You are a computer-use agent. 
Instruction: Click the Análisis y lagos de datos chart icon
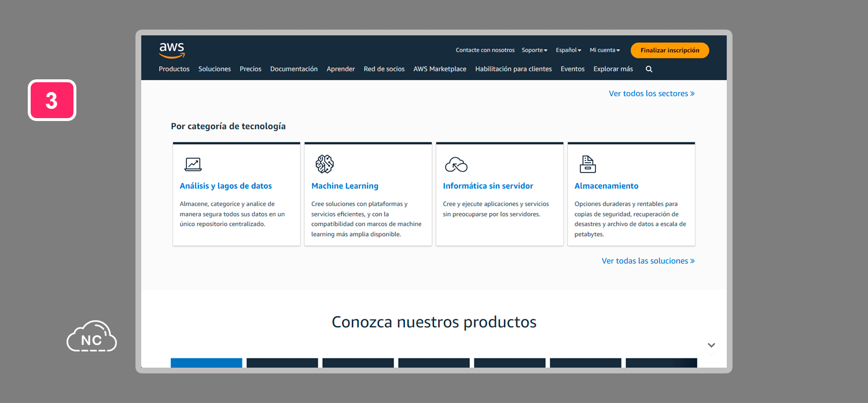click(x=193, y=164)
